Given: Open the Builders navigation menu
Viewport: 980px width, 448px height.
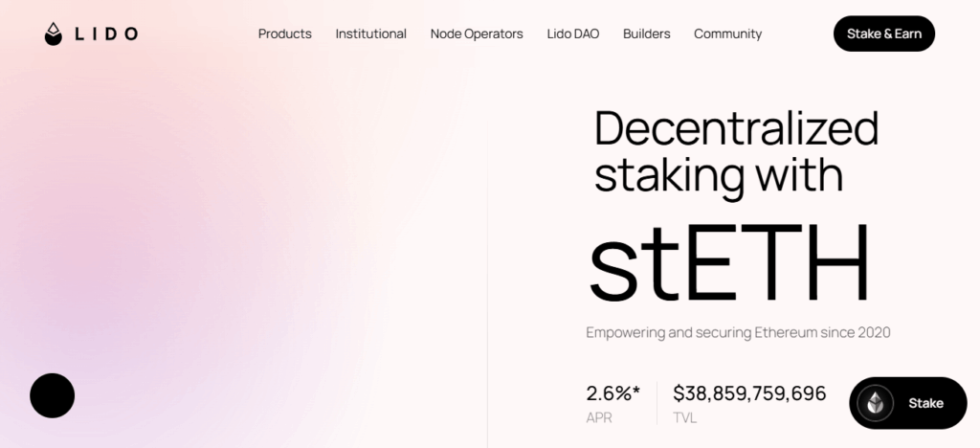Looking at the screenshot, I should tap(646, 34).
